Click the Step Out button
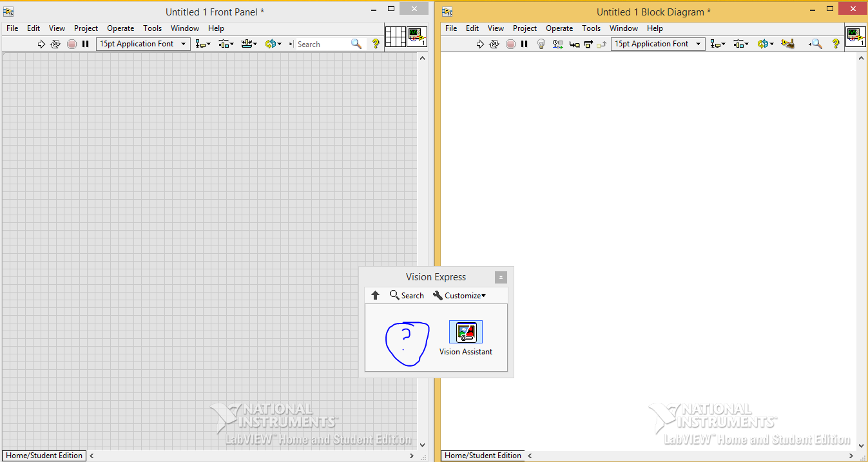The image size is (868, 462). 602,44
